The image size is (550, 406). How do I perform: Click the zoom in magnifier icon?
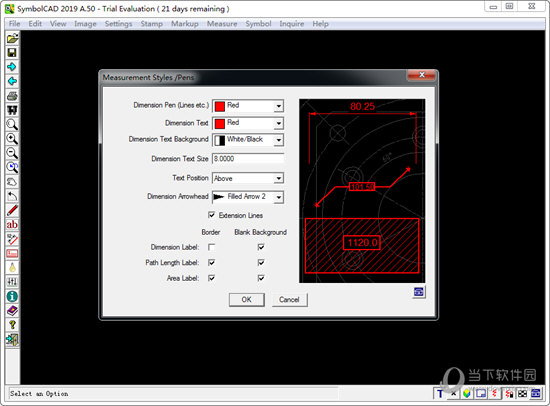12,139
